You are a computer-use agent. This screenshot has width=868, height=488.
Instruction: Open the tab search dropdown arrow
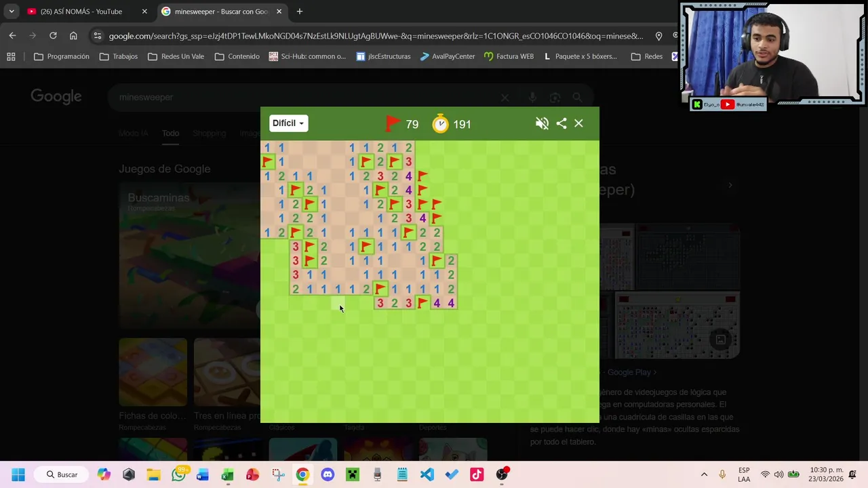tap(12, 12)
